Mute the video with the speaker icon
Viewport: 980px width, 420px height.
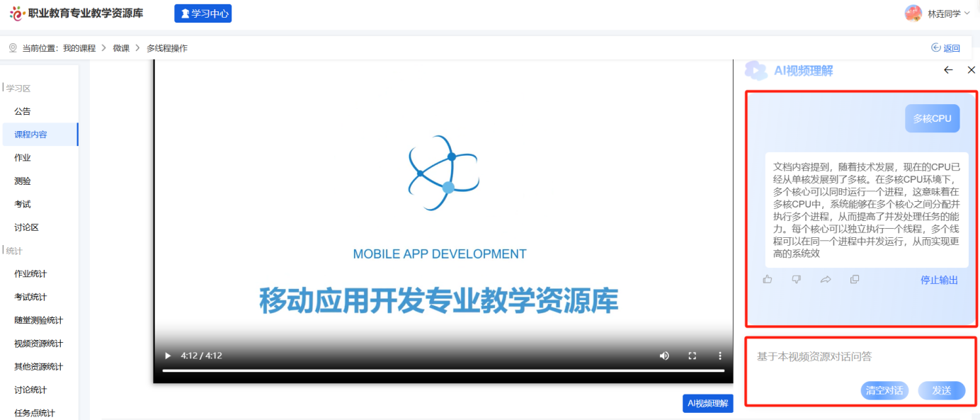click(664, 356)
